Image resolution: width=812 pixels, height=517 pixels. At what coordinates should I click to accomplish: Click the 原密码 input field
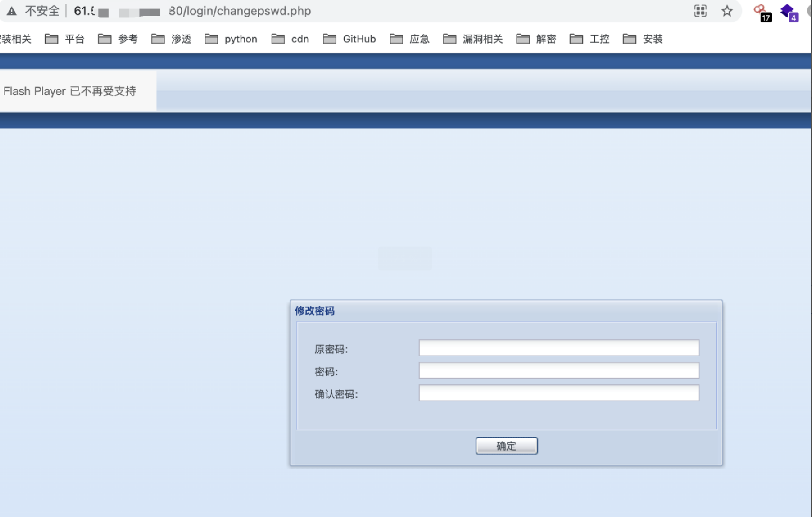pos(558,348)
